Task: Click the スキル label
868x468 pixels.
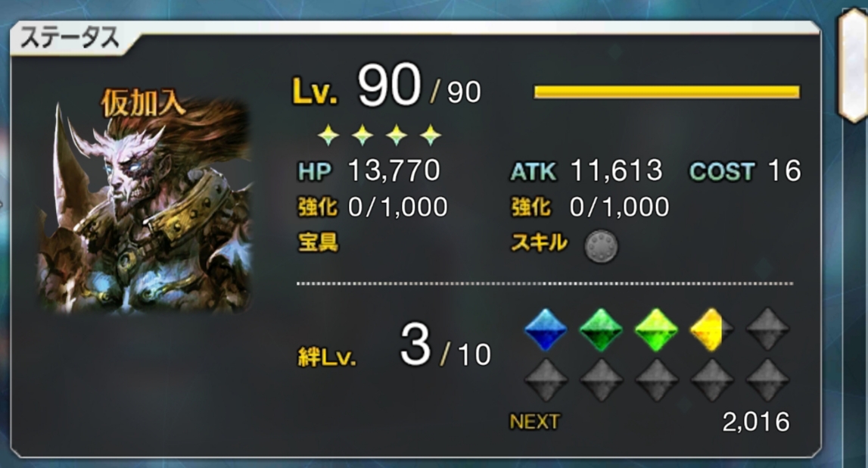Action: click(x=539, y=242)
